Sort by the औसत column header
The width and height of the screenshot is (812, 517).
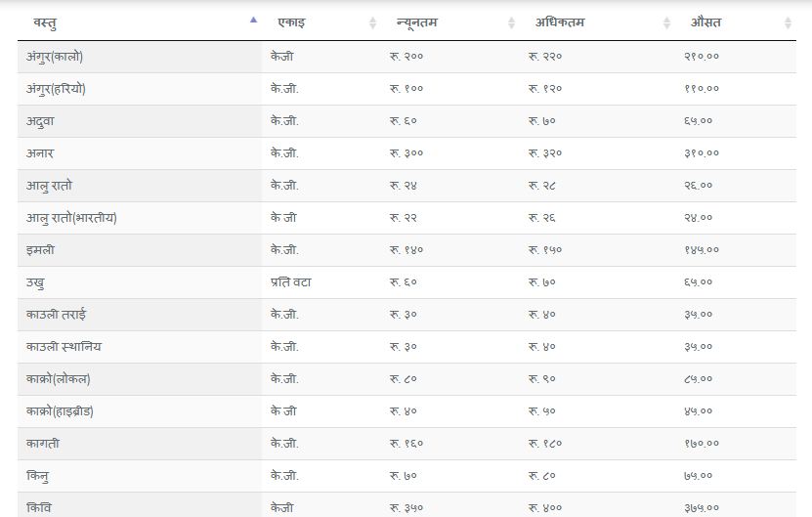pos(739,22)
